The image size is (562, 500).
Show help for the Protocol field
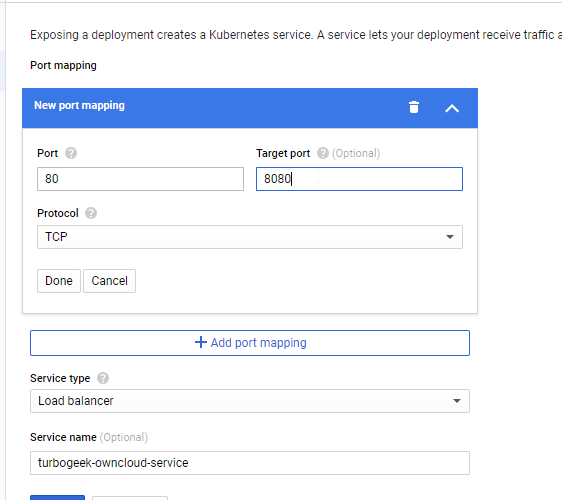click(91, 213)
